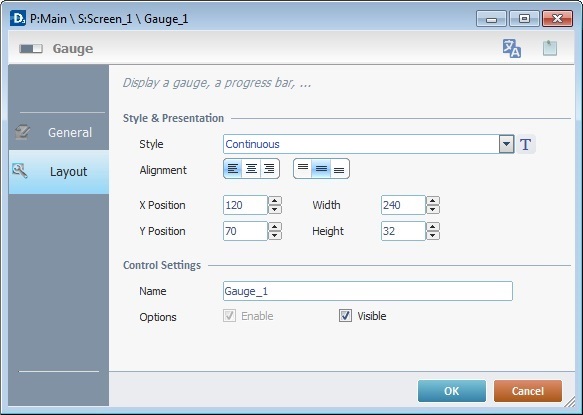Increase Width with up arrow
The image size is (583, 415).
[x=433, y=201]
